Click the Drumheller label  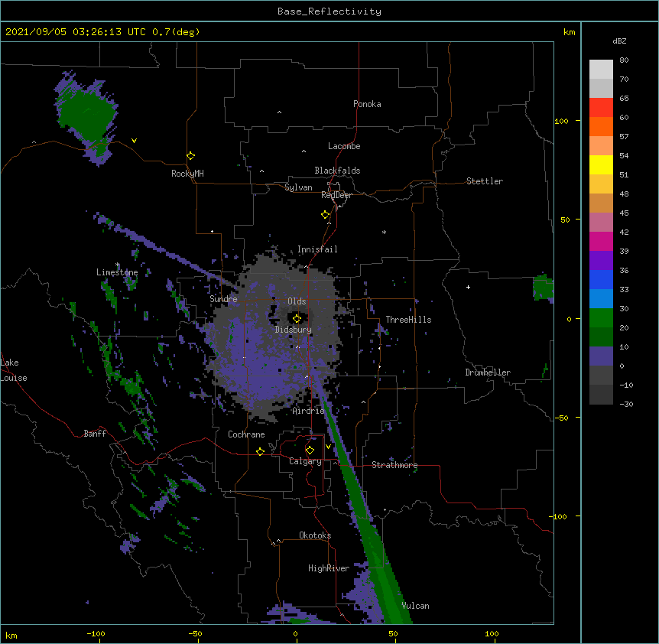(488, 372)
